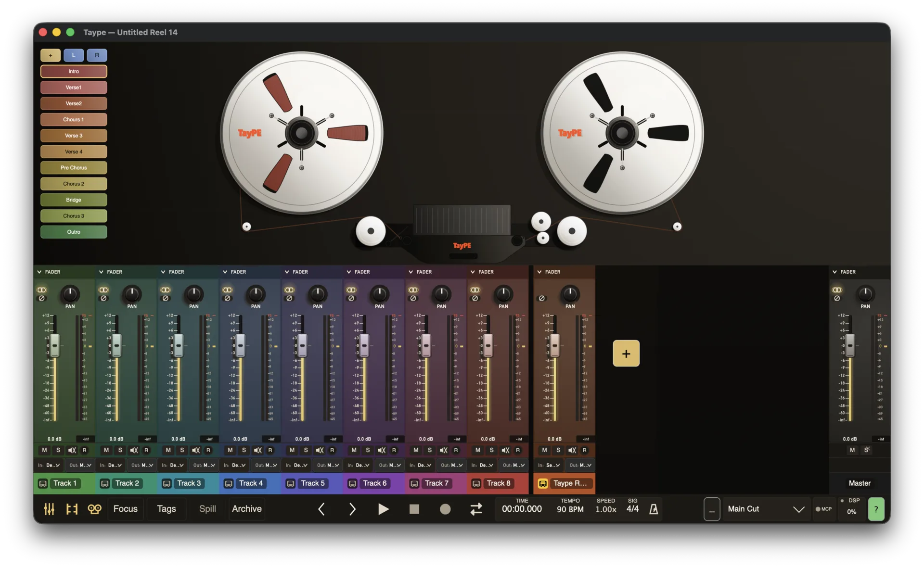Click the Track 6 tape icon
The height and width of the screenshot is (568, 924).
point(352,483)
